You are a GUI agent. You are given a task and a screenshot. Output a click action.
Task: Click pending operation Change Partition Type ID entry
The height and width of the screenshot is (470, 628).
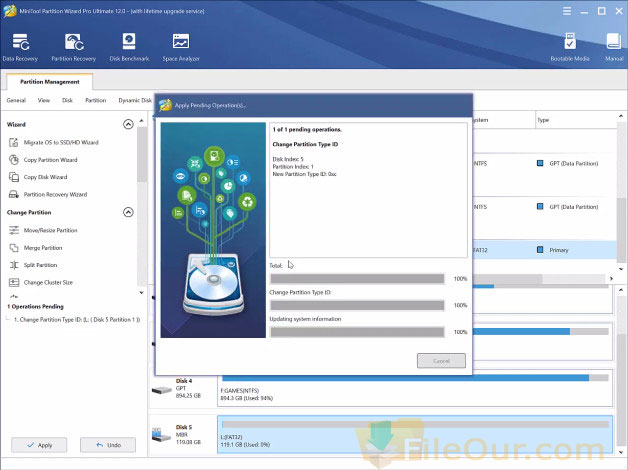point(76,319)
